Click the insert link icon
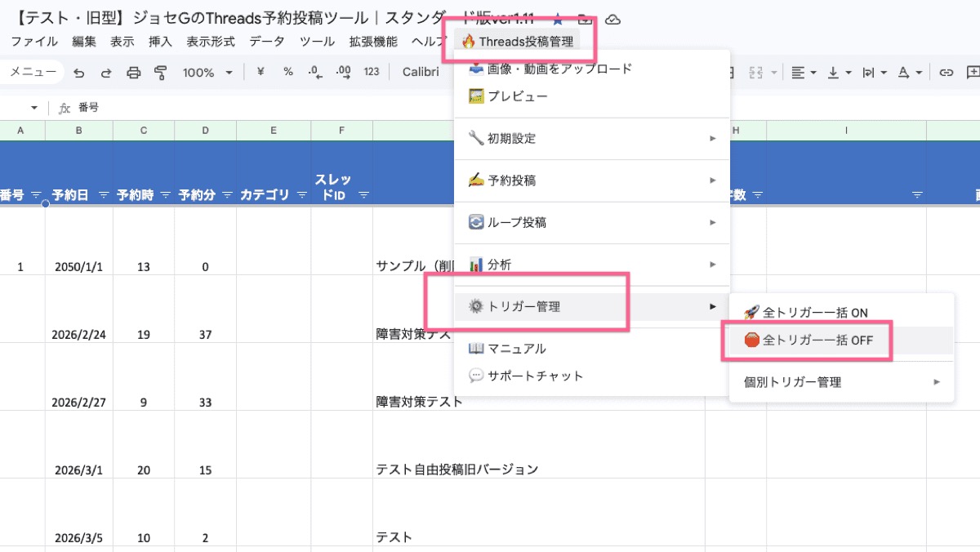980x552 pixels. pyautogui.click(x=947, y=73)
